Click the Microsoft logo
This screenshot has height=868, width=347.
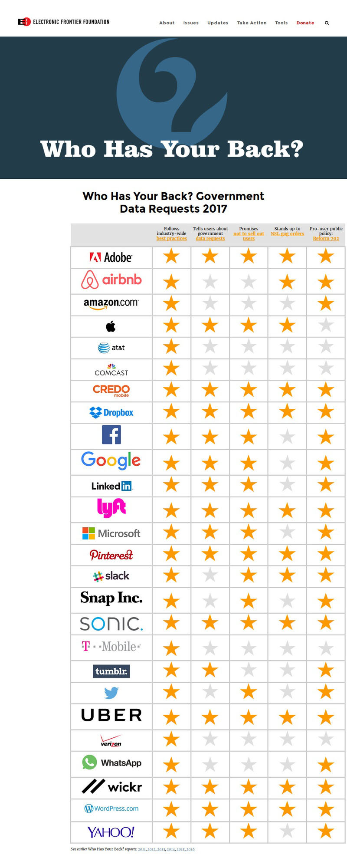(111, 533)
